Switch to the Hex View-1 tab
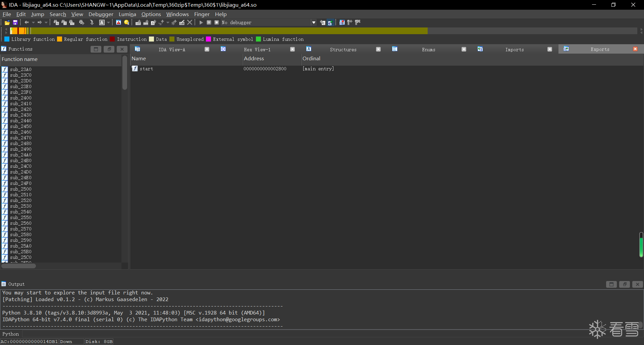This screenshot has width=644, height=345. (257, 50)
